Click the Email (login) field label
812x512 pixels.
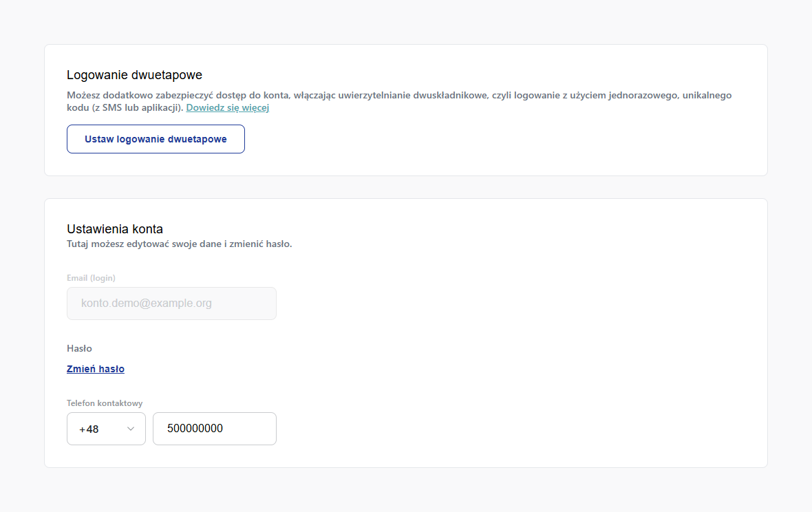click(91, 278)
